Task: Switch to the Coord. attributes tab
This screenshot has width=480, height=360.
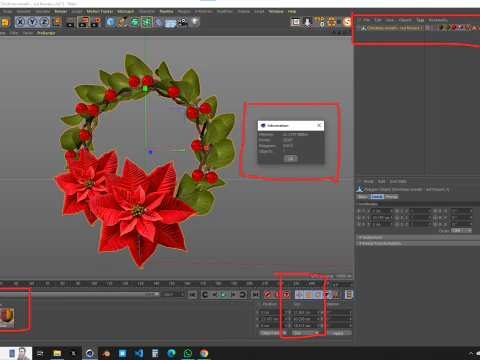Action: coord(377,197)
